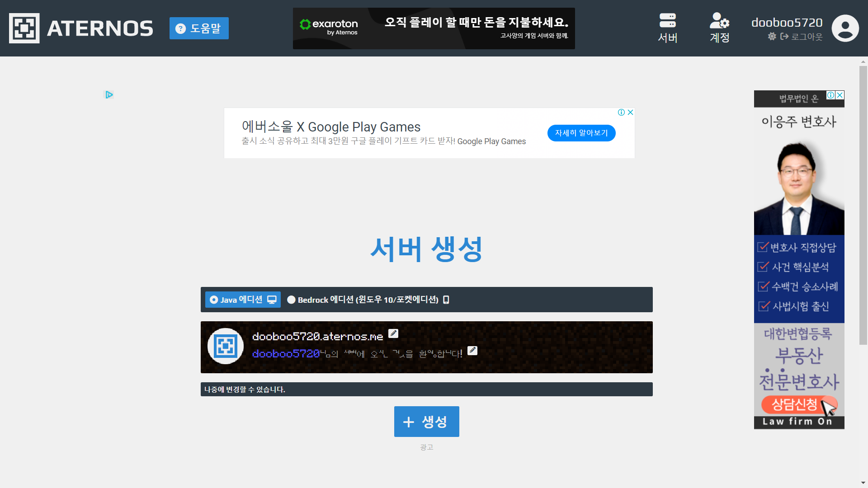Toggle theme with the sun icon
Screen dimensions: 868x488
tap(772, 37)
